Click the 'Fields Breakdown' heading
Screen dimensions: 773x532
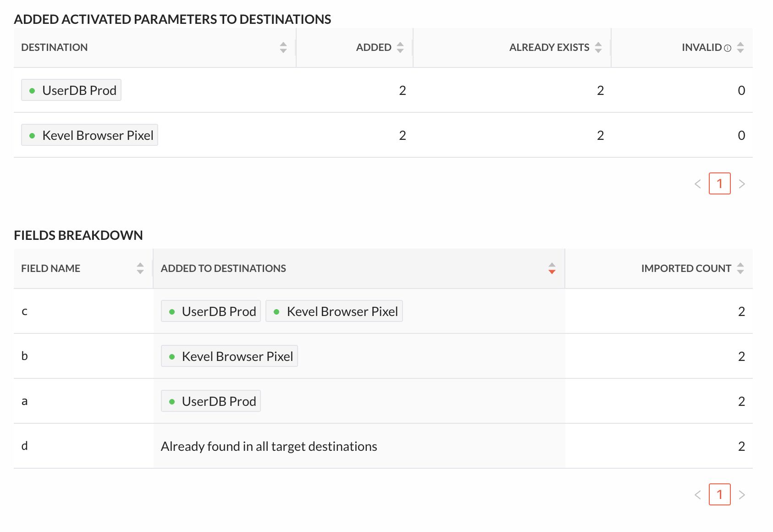(78, 235)
